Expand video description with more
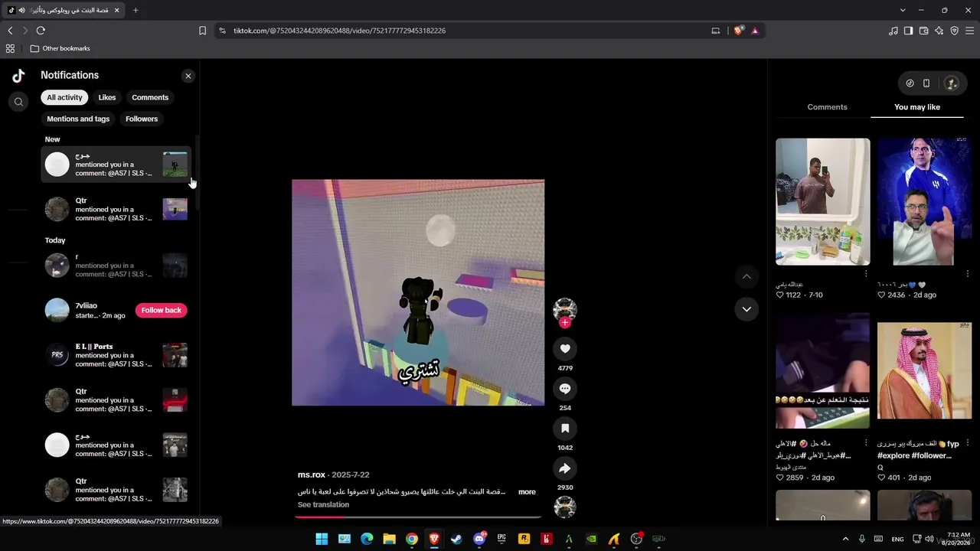The height and width of the screenshot is (551, 980). click(x=527, y=492)
